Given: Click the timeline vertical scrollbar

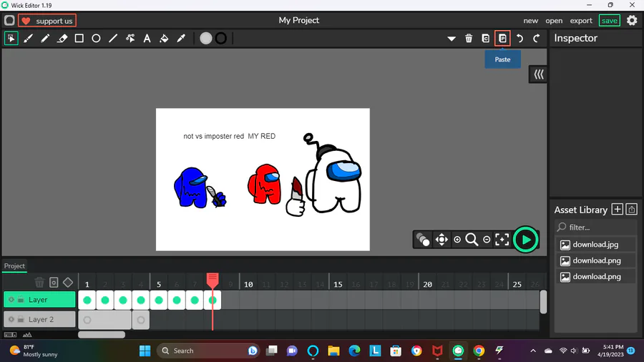Looking at the screenshot, I should (543, 302).
